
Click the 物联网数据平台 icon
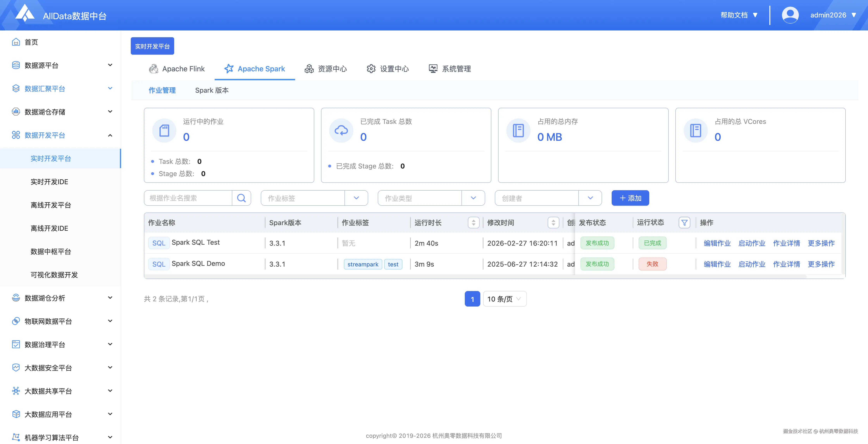16,321
